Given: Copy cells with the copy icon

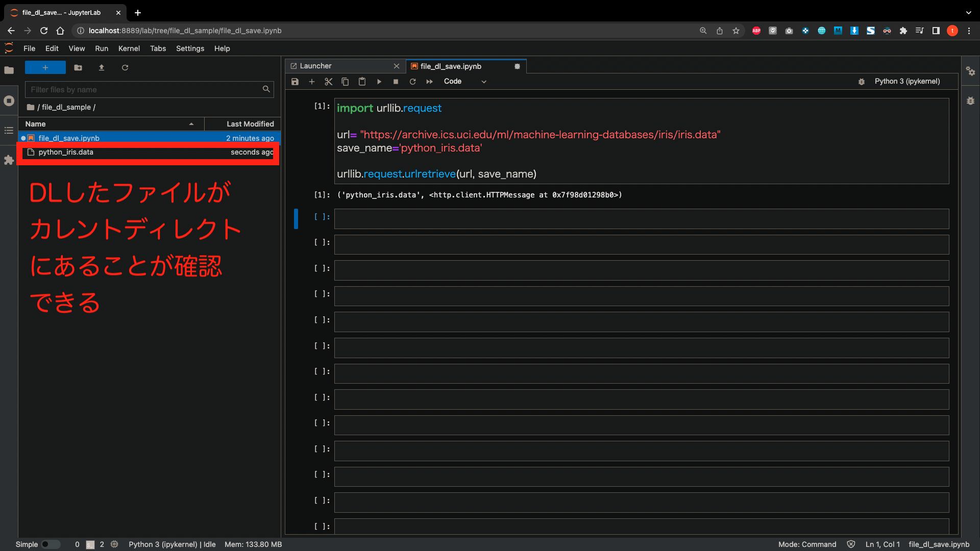Looking at the screenshot, I should pyautogui.click(x=345, y=82).
